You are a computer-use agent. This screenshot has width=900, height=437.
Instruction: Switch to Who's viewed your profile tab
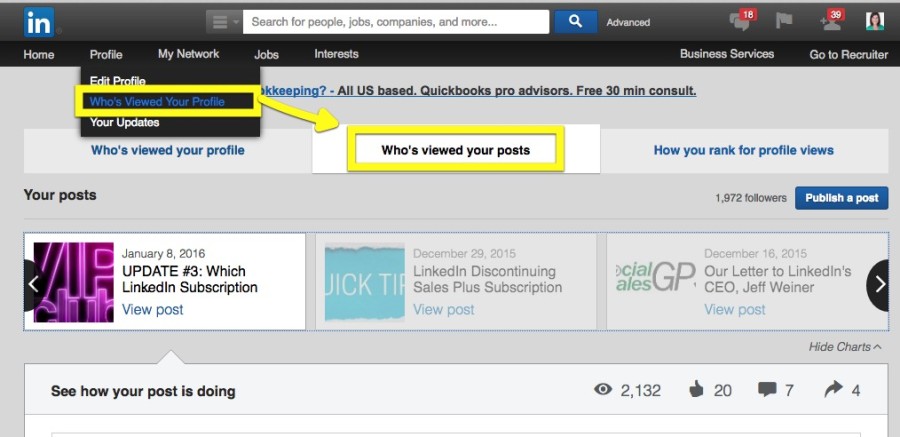click(x=168, y=150)
